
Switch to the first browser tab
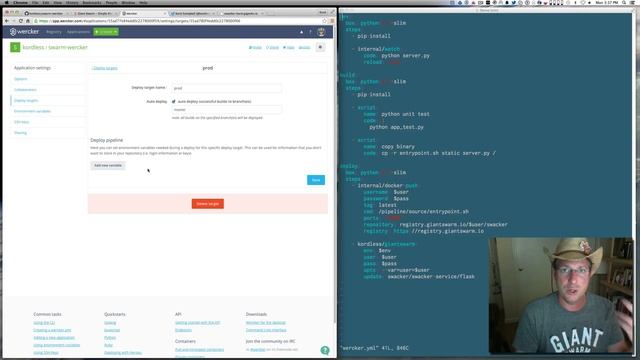pos(46,13)
